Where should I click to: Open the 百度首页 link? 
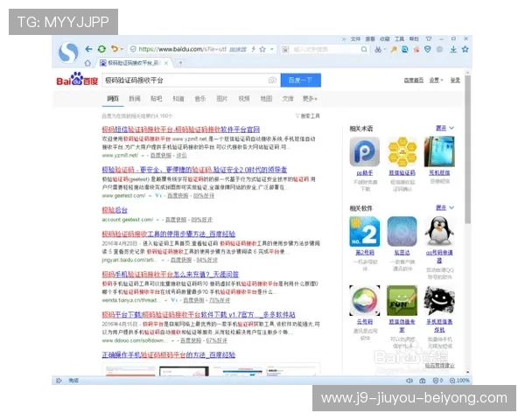click(x=414, y=80)
